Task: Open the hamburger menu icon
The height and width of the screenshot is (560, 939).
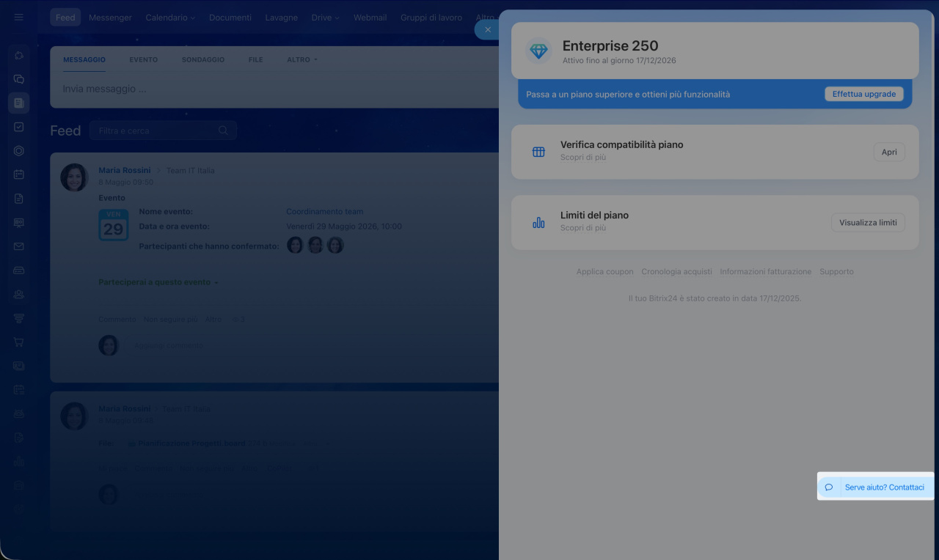Action: click(19, 17)
